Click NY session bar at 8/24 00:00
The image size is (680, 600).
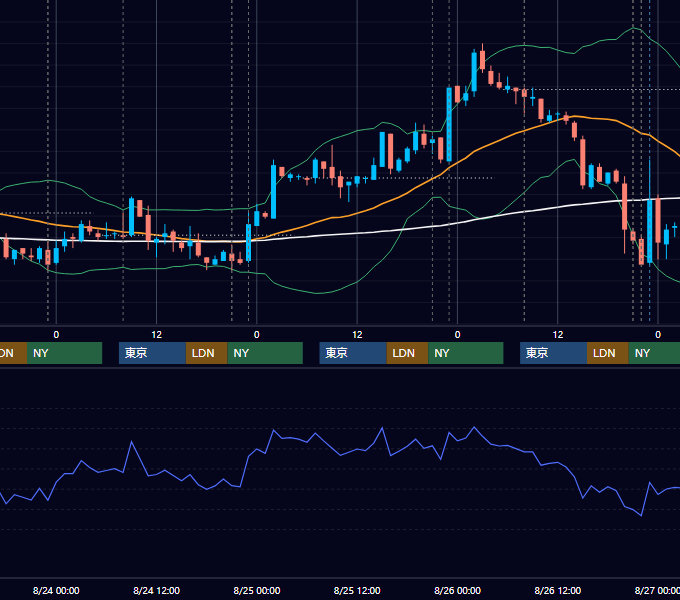point(64,353)
